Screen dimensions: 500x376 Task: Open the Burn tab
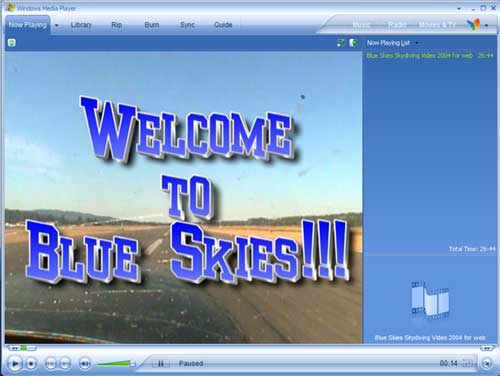tap(152, 25)
